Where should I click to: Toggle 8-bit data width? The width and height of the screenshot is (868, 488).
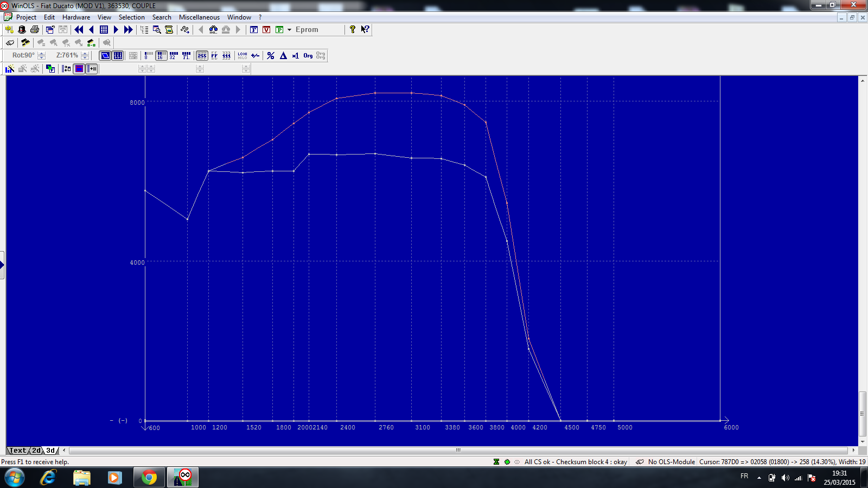point(148,55)
